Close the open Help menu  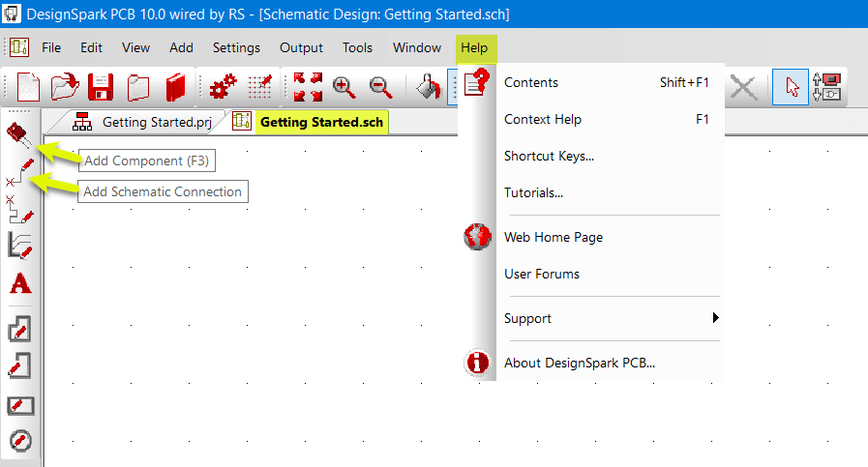[474, 47]
